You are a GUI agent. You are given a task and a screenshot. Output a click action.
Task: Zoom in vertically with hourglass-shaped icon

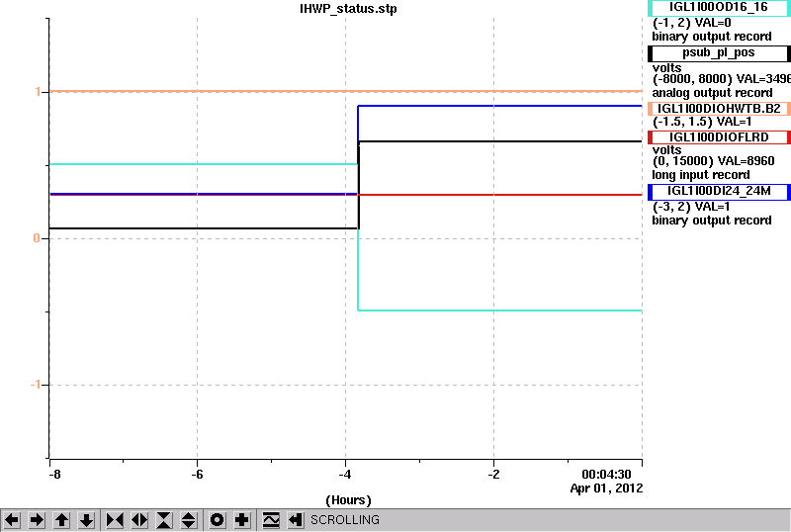164,520
